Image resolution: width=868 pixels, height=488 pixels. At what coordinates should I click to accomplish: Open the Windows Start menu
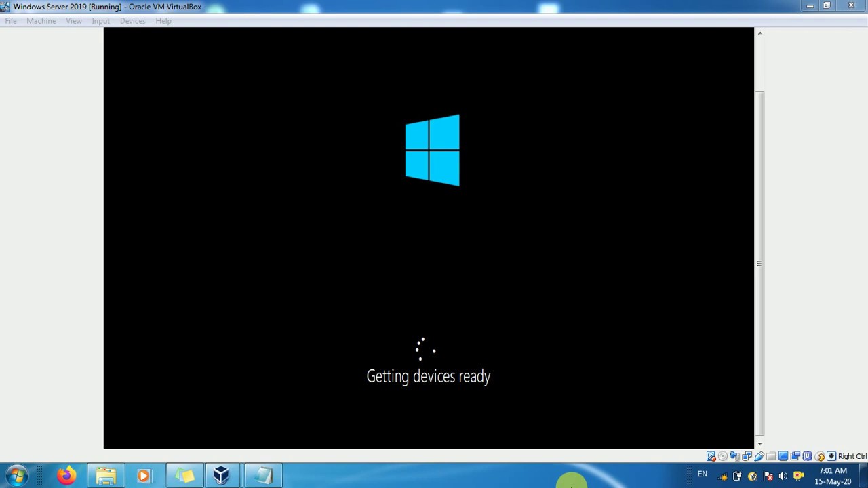pyautogui.click(x=16, y=476)
